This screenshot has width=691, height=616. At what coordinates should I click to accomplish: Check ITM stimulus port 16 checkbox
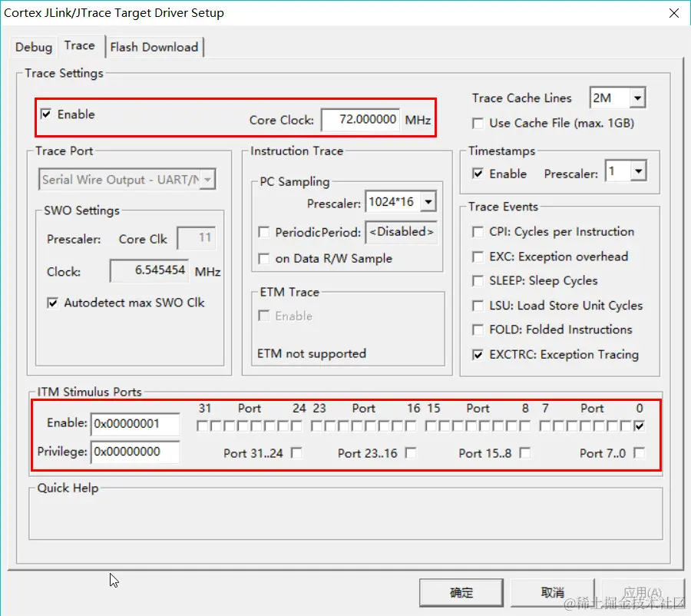pyautogui.click(x=411, y=426)
